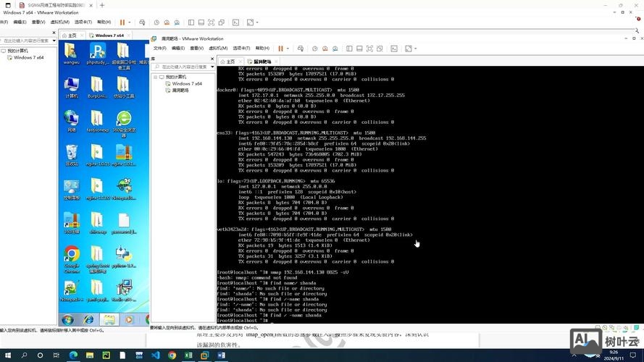Open the console view icon in inner toolbar

pos(393,49)
